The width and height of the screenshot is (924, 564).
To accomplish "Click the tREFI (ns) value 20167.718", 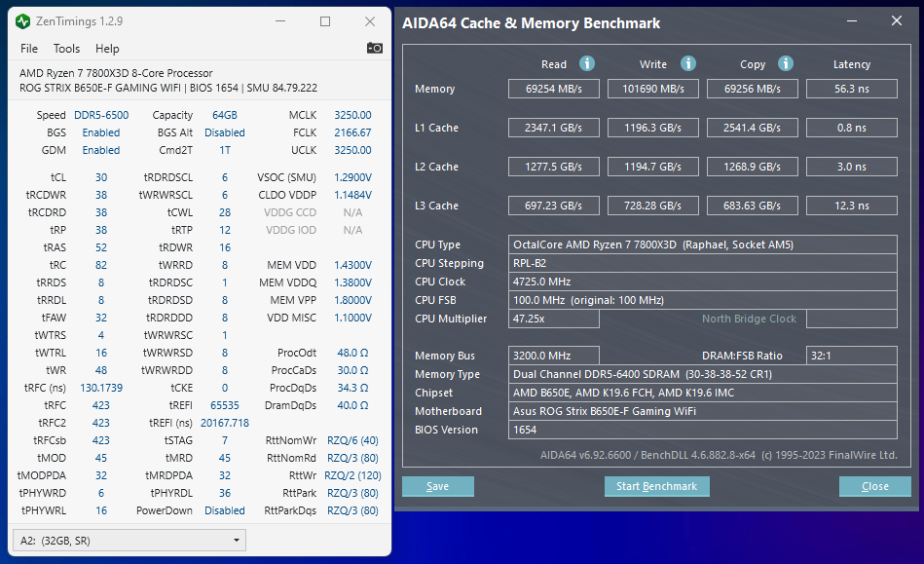I will click(x=225, y=423).
